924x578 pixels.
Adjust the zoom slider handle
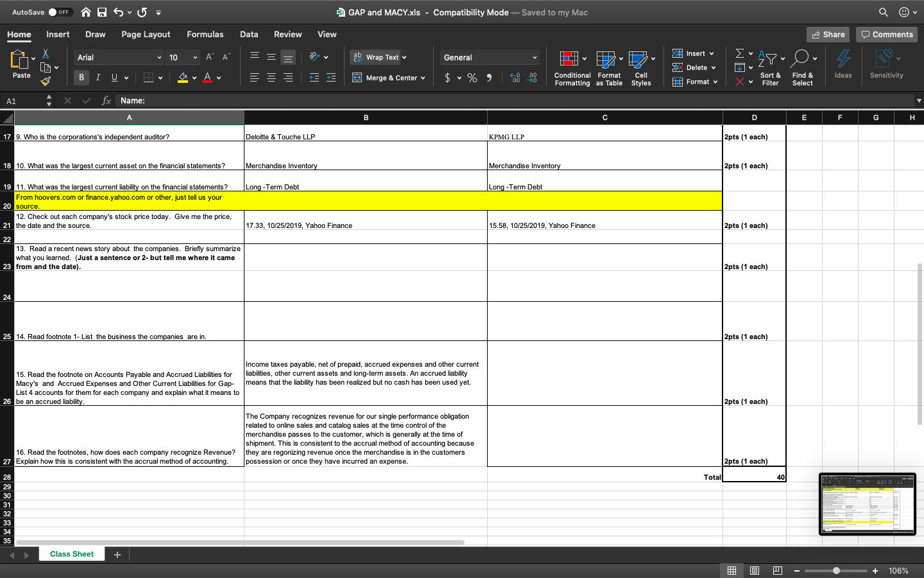tap(836, 570)
